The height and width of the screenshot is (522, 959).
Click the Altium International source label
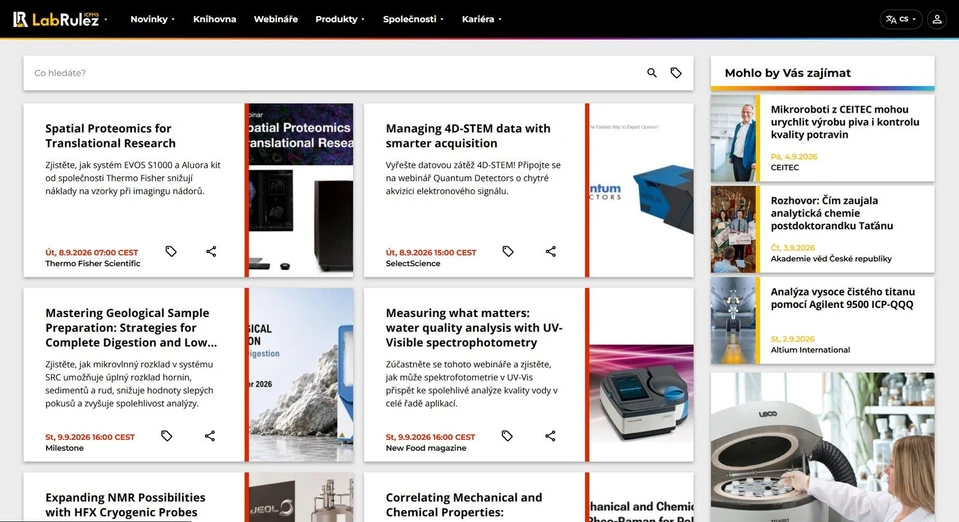coord(810,350)
